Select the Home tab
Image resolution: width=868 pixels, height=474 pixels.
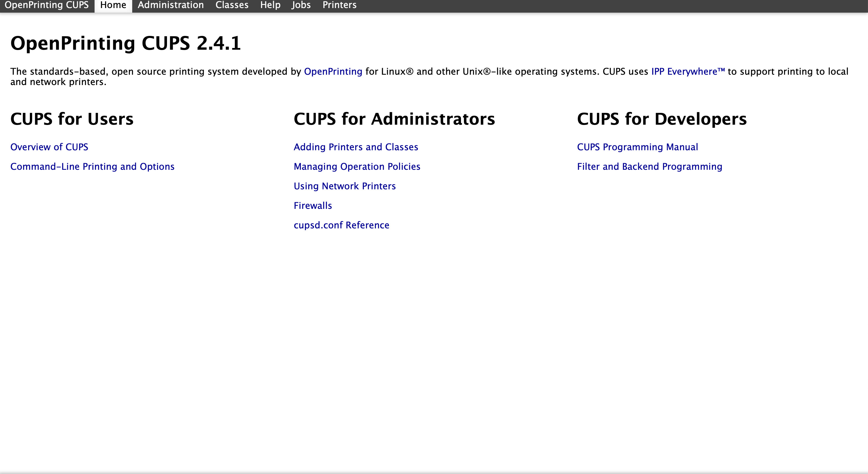coord(113,5)
